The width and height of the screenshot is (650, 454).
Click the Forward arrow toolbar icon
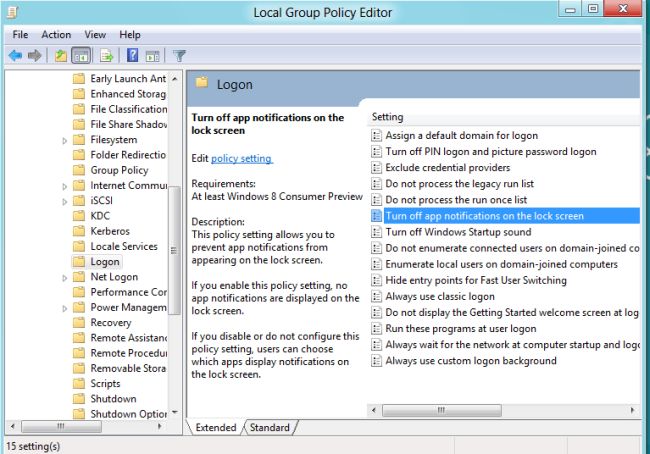pyautogui.click(x=34, y=55)
